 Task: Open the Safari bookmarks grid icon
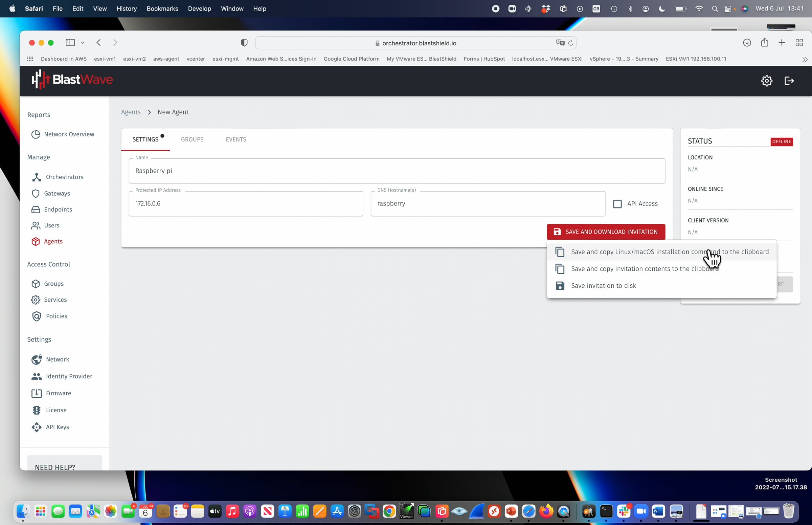click(x=30, y=59)
